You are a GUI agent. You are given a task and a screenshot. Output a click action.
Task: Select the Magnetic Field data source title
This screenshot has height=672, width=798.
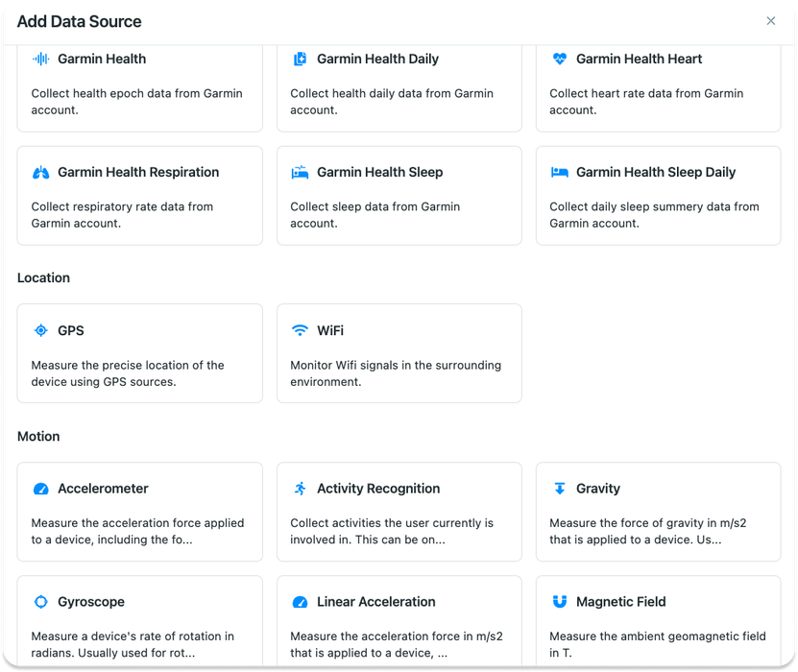(621, 602)
